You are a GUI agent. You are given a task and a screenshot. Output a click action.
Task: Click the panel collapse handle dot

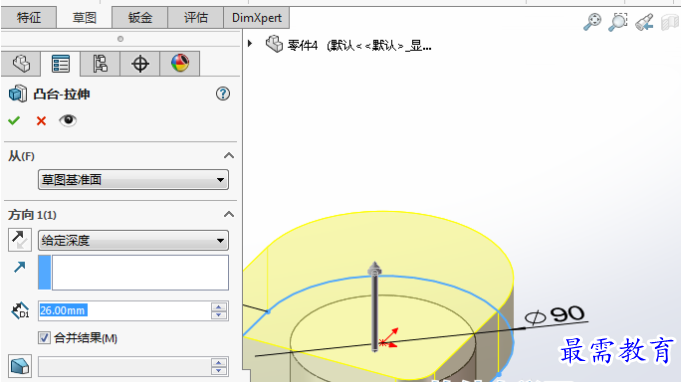tap(120, 39)
